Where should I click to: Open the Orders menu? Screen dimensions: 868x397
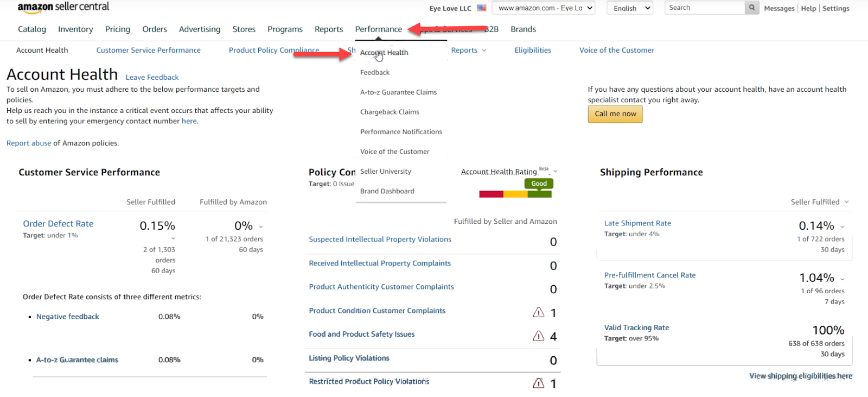pos(155,29)
